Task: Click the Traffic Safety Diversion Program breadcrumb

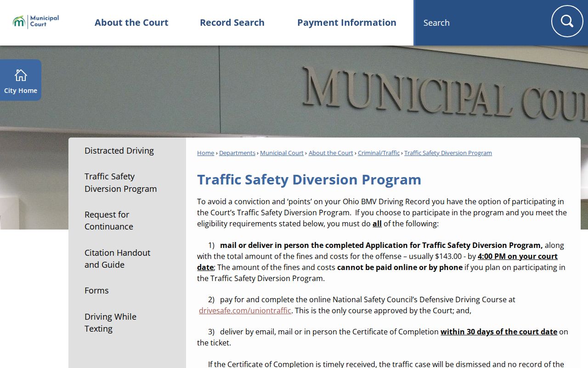Action: pyautogui.click(x=448, y=153)
